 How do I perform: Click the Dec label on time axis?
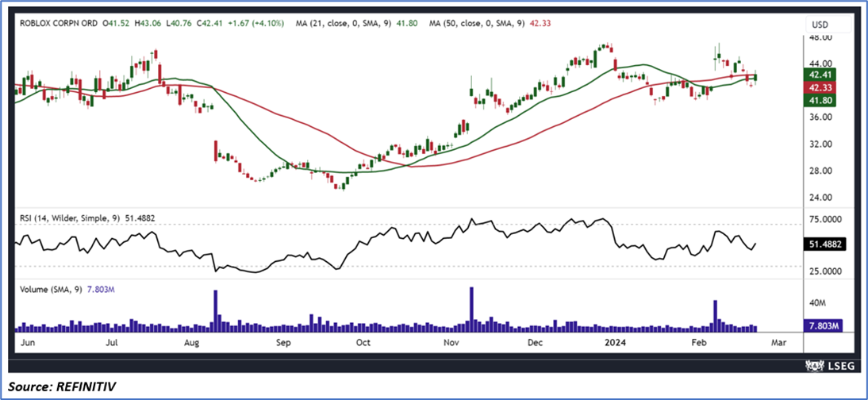click(x=536, y=343)
